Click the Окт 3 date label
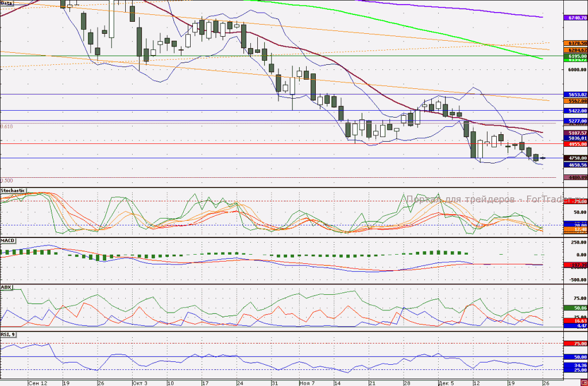 point(140,383)
